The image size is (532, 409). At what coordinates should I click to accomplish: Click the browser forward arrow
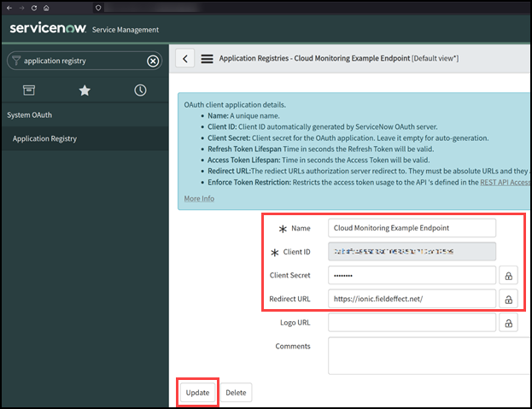[21, 8]
